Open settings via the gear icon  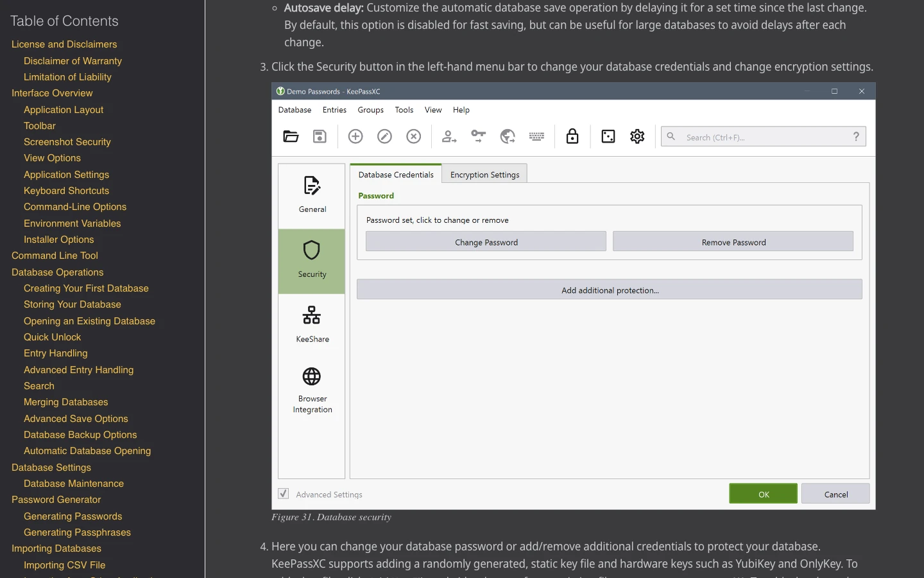637,136
